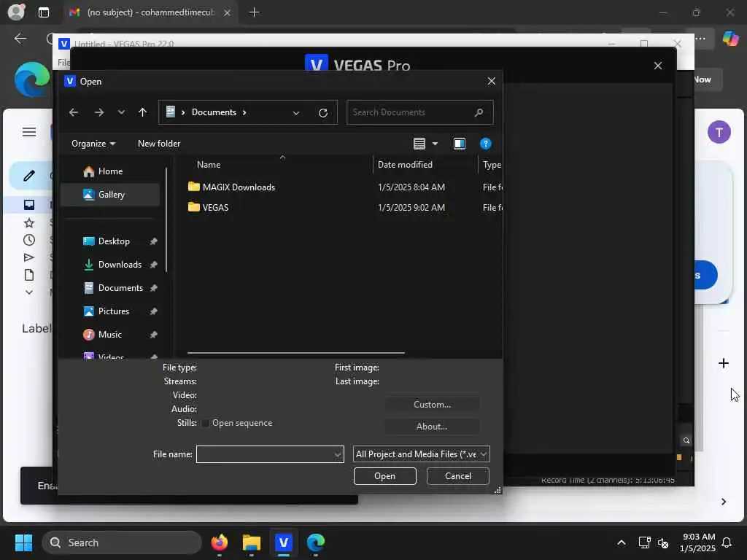747x560 pixels.
Task: Open Gmail account avatar T
Action: point(719,132)
